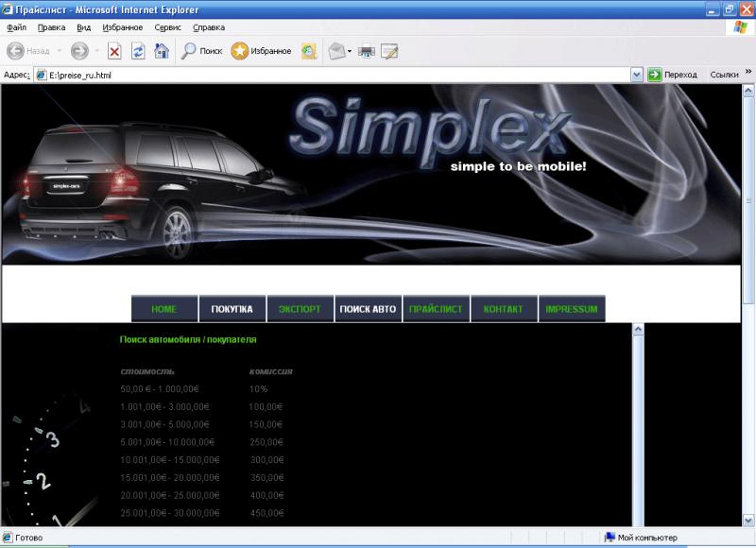Open the ПОКУПКА navigation link
Viewport: 756px width, 548px height.
(x=232, y=309)
